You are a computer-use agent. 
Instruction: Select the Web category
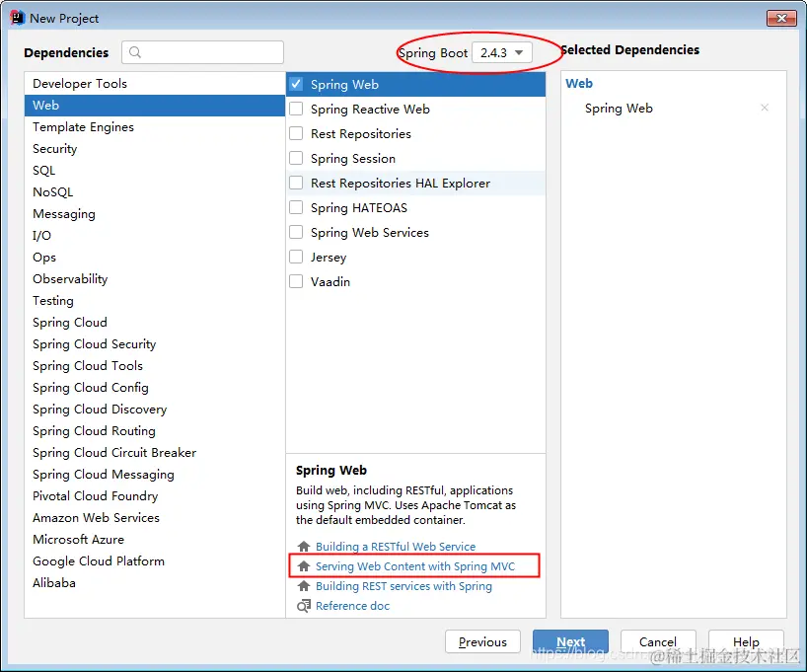click(x=155, y=105)
